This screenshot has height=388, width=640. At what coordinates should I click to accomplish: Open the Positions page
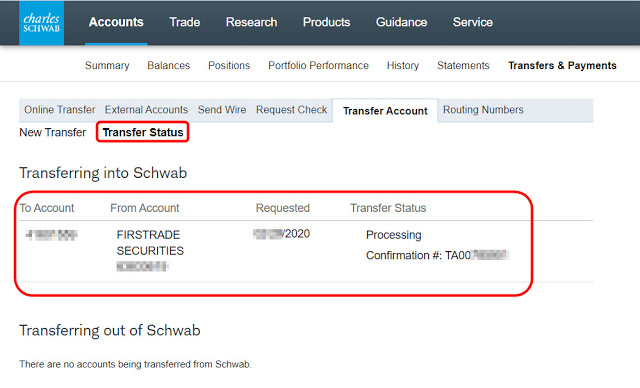pos(229,66)
